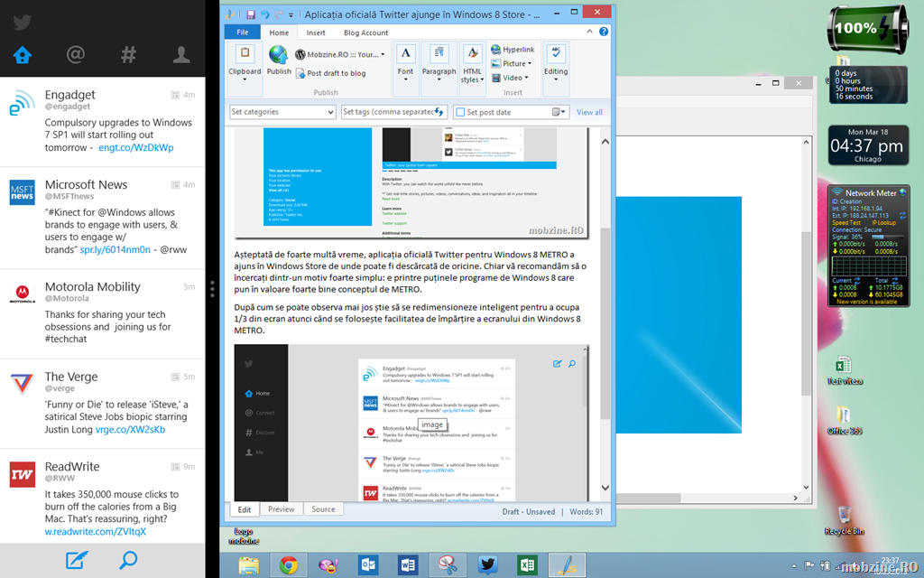Select the embedded Twitter screenshot image
The image size is (924, 578).
(411, 423)
